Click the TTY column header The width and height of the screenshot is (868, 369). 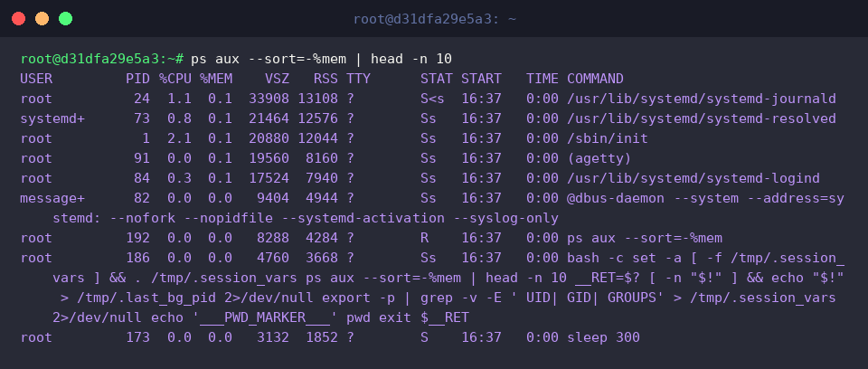point(358,79)
